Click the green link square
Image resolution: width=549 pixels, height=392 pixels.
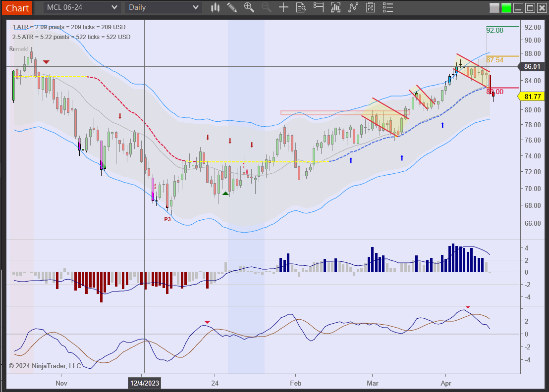coord(506,8)
